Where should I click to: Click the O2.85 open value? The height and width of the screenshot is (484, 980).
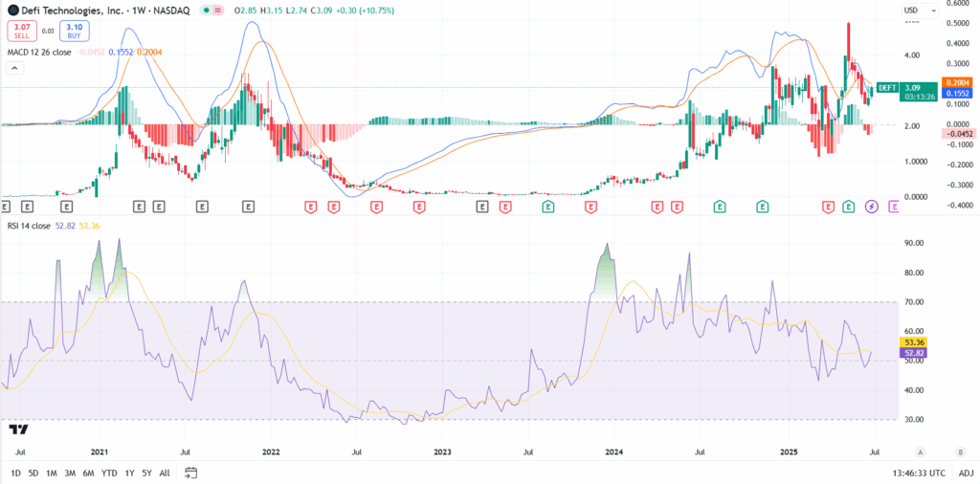(245, 11)
